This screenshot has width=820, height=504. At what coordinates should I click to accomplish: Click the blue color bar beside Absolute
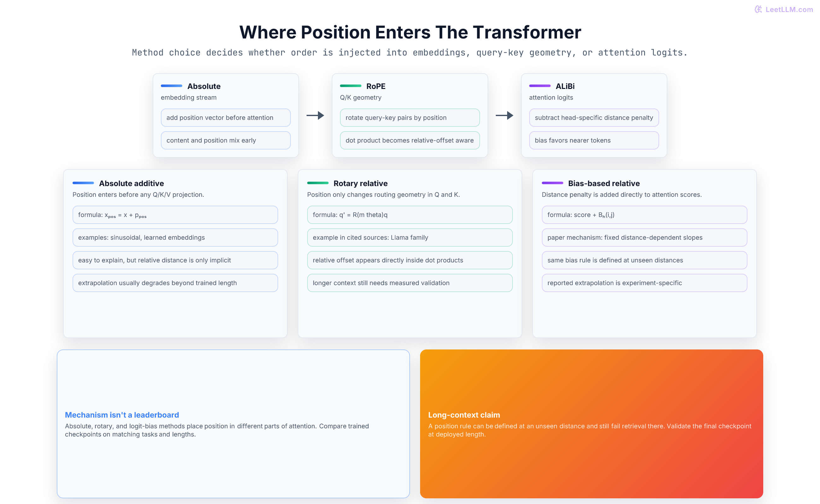(x=171, y=86)
